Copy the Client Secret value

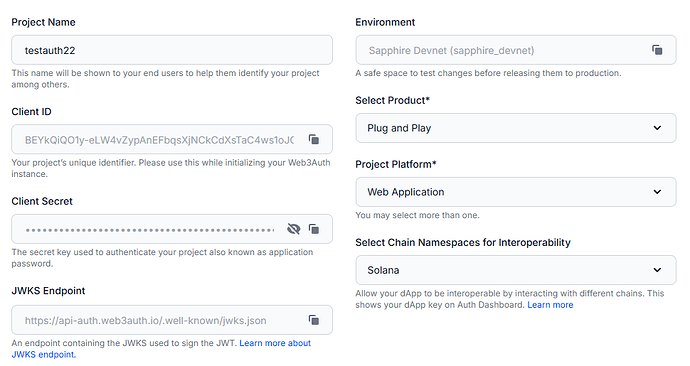(314, 229)
